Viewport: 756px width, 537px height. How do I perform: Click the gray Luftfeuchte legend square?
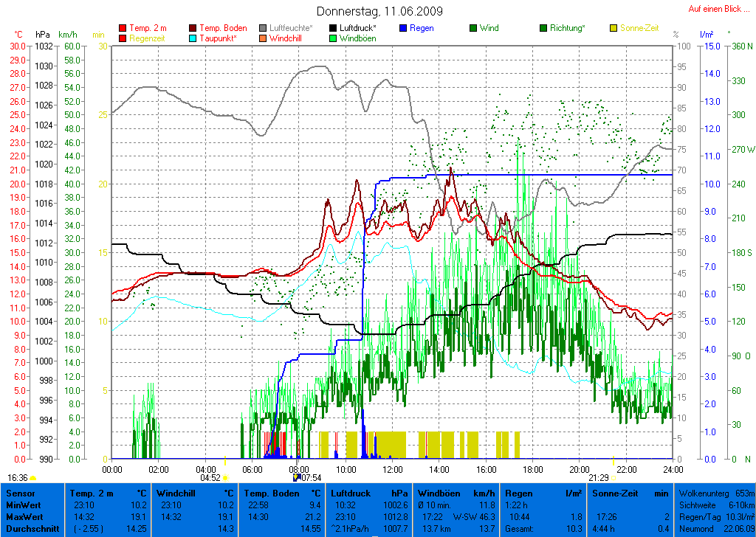264,29
